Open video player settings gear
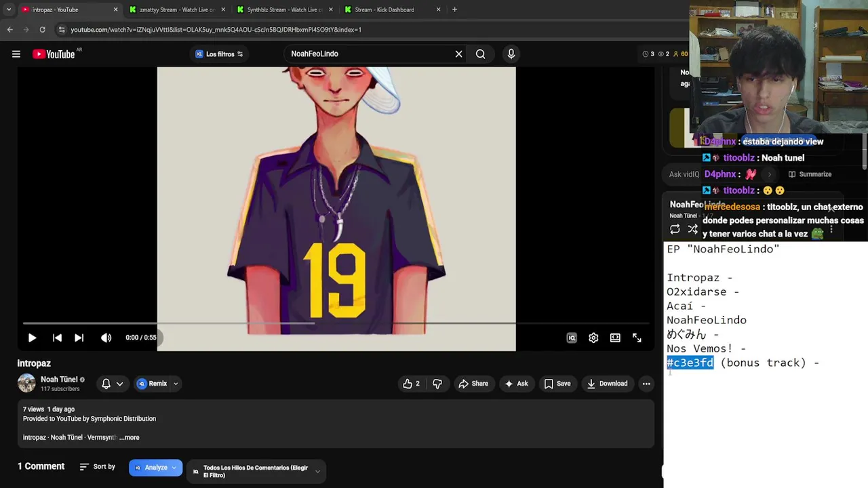This screenshot has width=868, height=488. (593, 338)
